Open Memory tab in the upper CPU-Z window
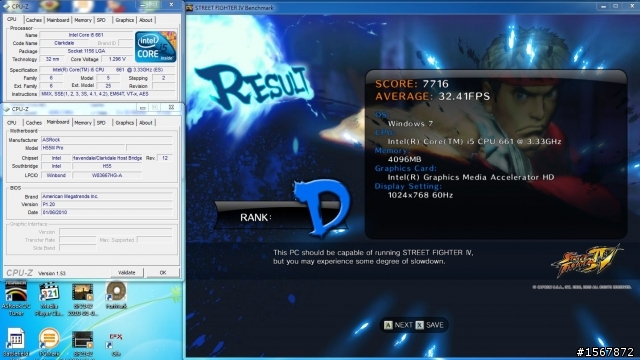640x360 pixels. click(x=83, y=20)
